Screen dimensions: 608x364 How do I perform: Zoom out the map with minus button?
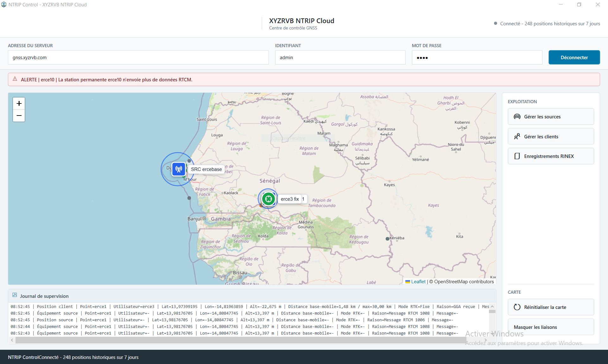(x=19, y=116)
